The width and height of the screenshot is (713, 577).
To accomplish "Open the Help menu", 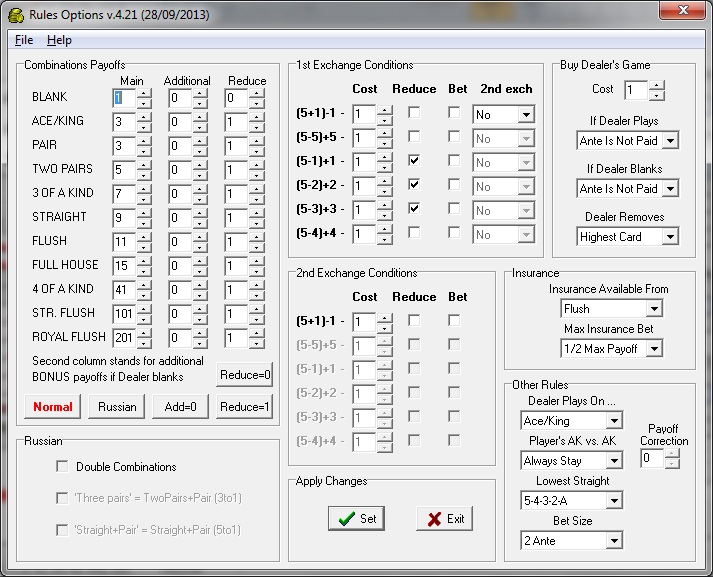I will [x=59, y=40].
